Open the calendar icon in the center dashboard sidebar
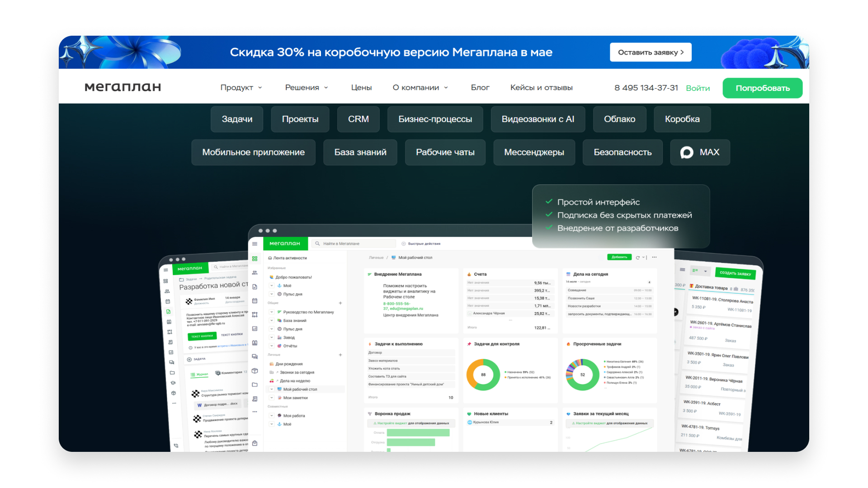Screen dimensions: 868x488 click(255, 300)
